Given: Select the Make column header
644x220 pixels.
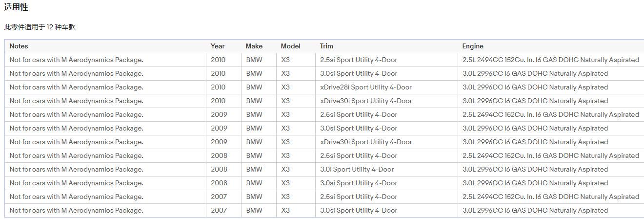Looking at the screenshot, I should point(254,46).
